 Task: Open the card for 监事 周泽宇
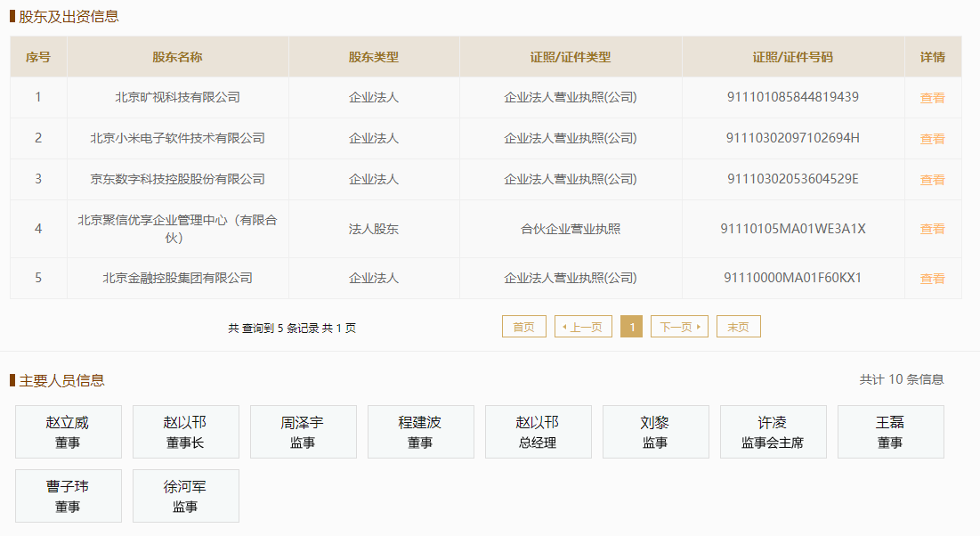[303, 431]
